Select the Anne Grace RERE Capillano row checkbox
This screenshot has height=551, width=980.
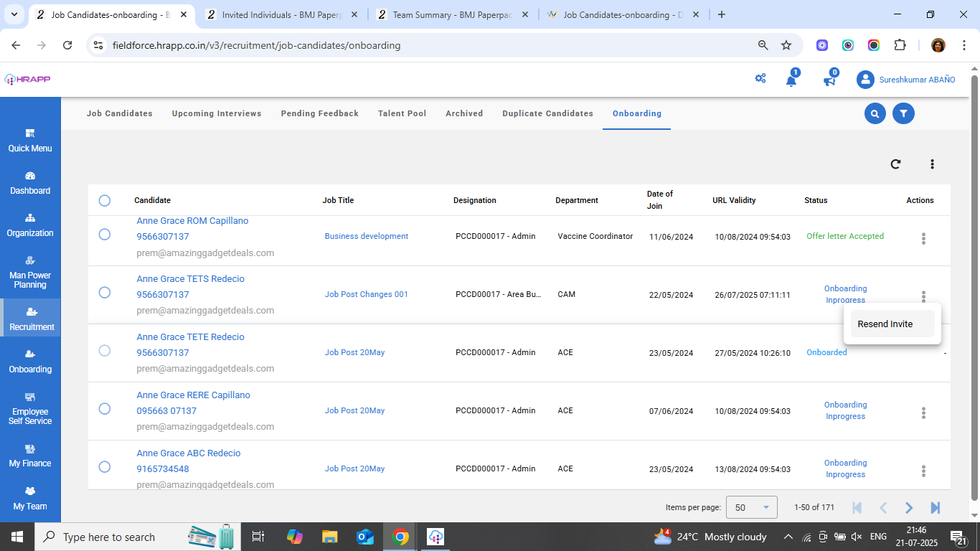(x=105, y=409)
